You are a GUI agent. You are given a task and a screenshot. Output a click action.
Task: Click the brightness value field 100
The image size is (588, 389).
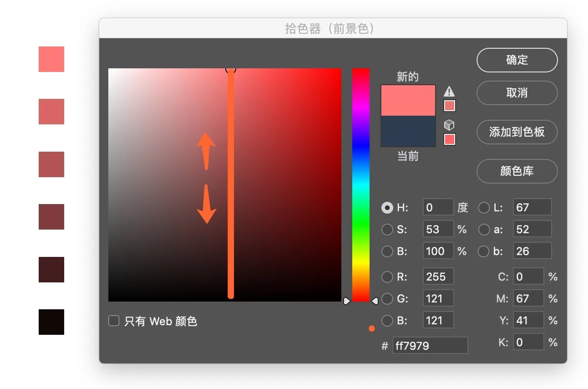(438, 251)
